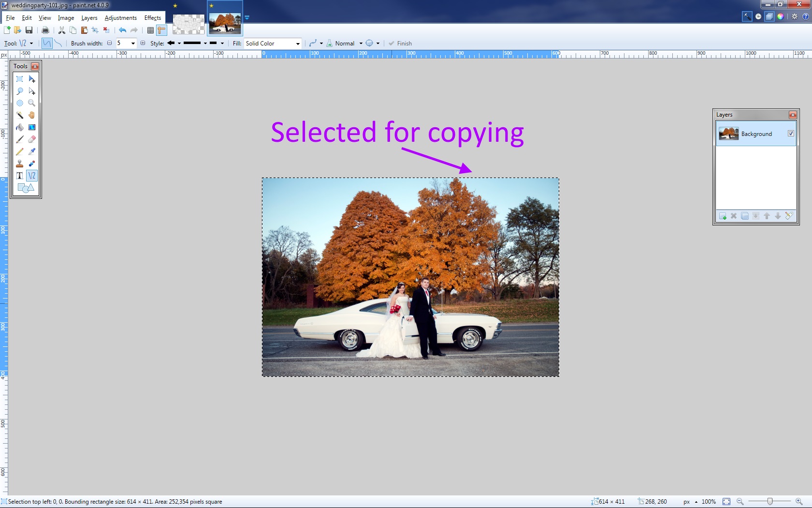Viewport: 812px width, 508px height.
Task: Select the Ellipse Select tool
Action: [20, 103]
